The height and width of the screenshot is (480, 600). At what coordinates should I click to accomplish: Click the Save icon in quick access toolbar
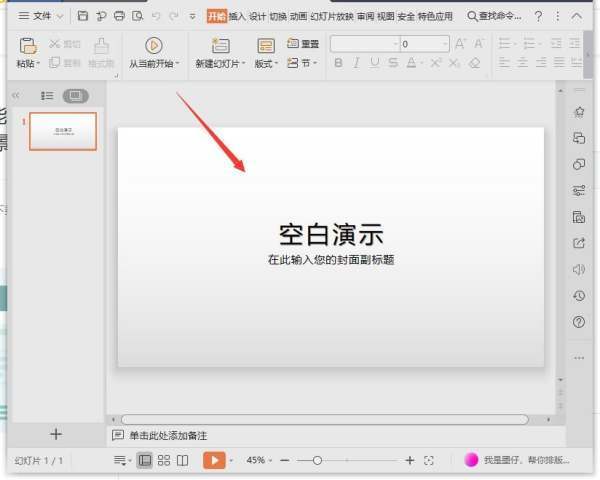pos(83,16)
